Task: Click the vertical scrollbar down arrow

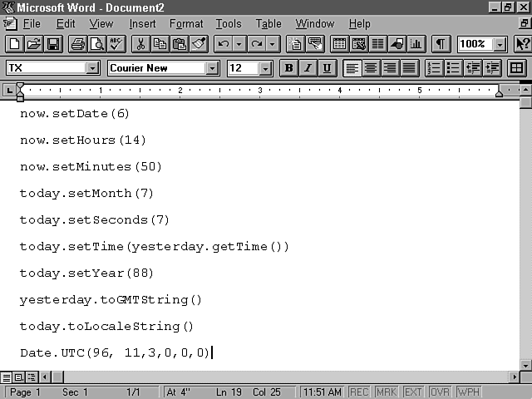Action: (525, 365)
